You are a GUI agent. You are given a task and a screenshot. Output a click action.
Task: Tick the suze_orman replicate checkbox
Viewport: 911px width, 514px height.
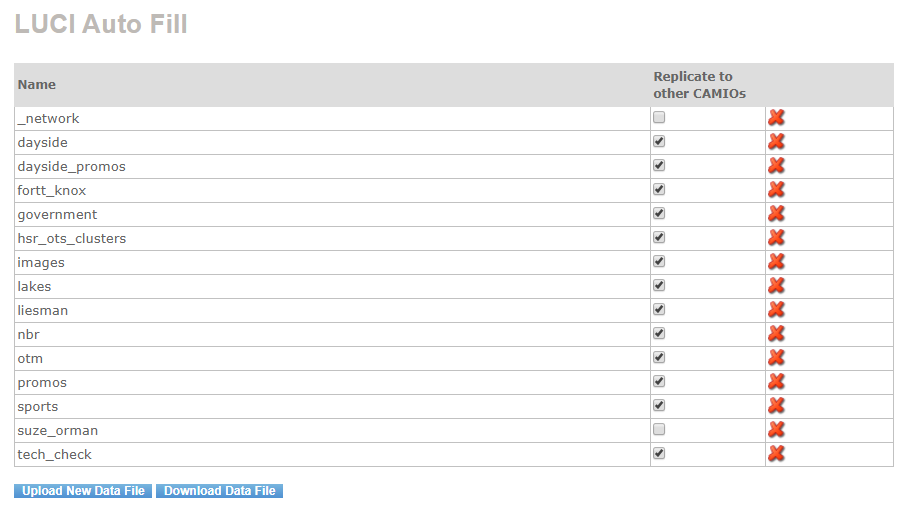(659, 429)
